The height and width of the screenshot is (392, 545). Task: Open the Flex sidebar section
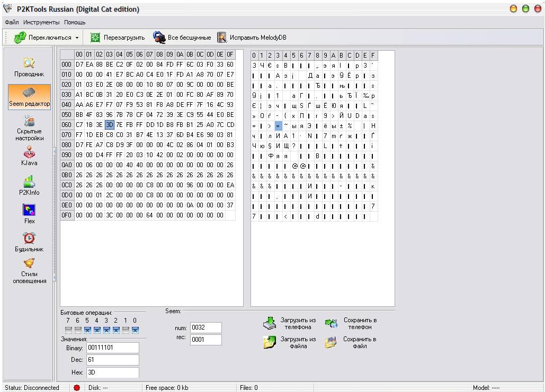(29, 214)
